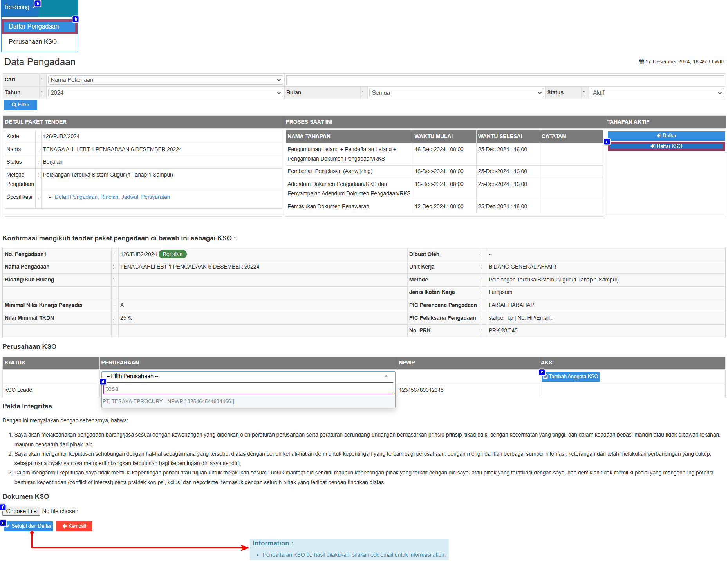The image size is (728, 561).
Task: Select Daftar Pengadaan menu item
Action: tap(34, 27)
